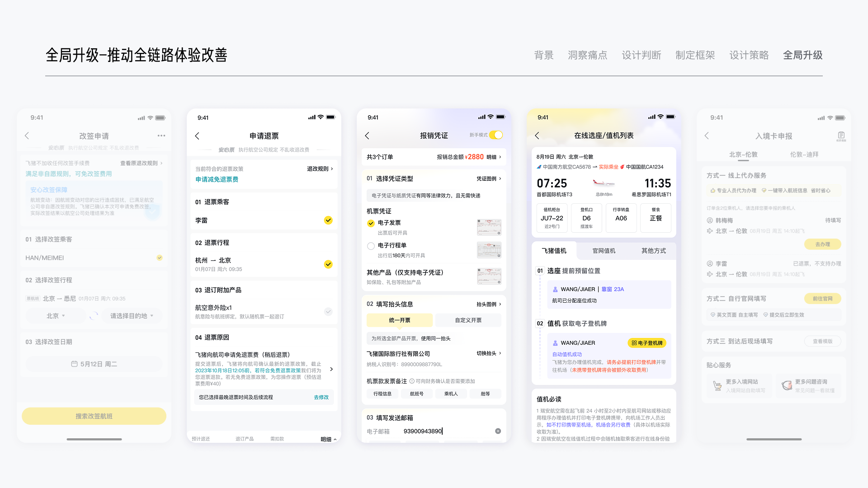Screen dimensions: 868x488
Task: Tap info icon beside 机票款发票备注
Action: coord(412,381)
